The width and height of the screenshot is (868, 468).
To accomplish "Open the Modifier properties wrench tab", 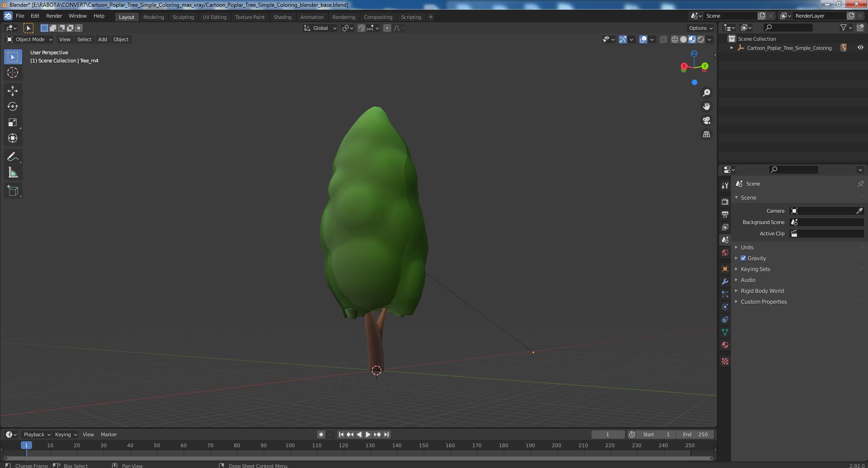I will pos(725,282).
